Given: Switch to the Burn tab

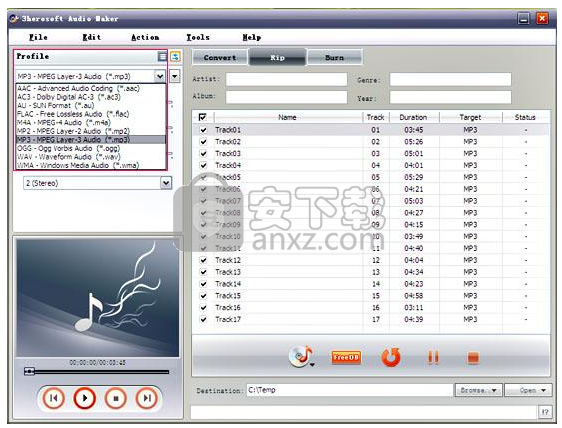Looking at the screenshot, I should tap(334, 57).
